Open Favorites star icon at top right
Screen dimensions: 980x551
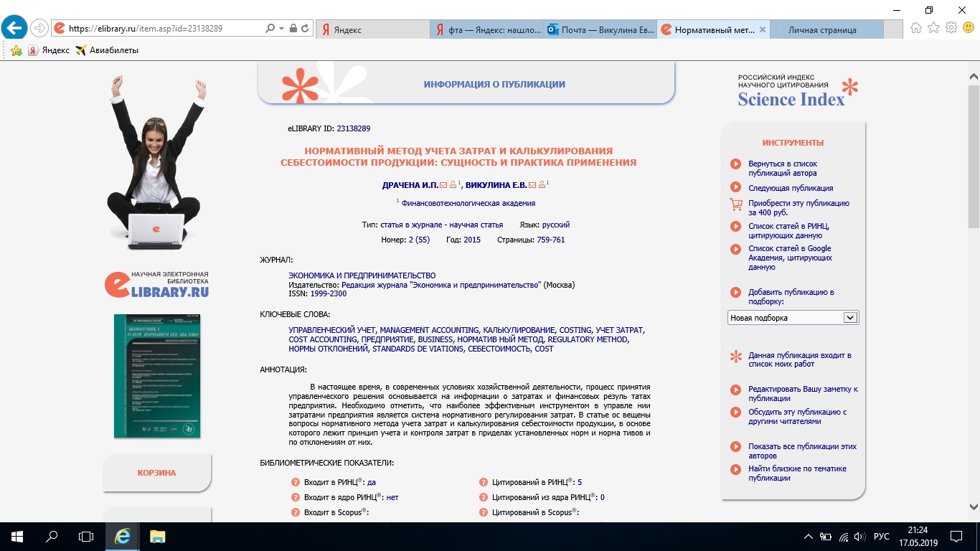point(933,28)
